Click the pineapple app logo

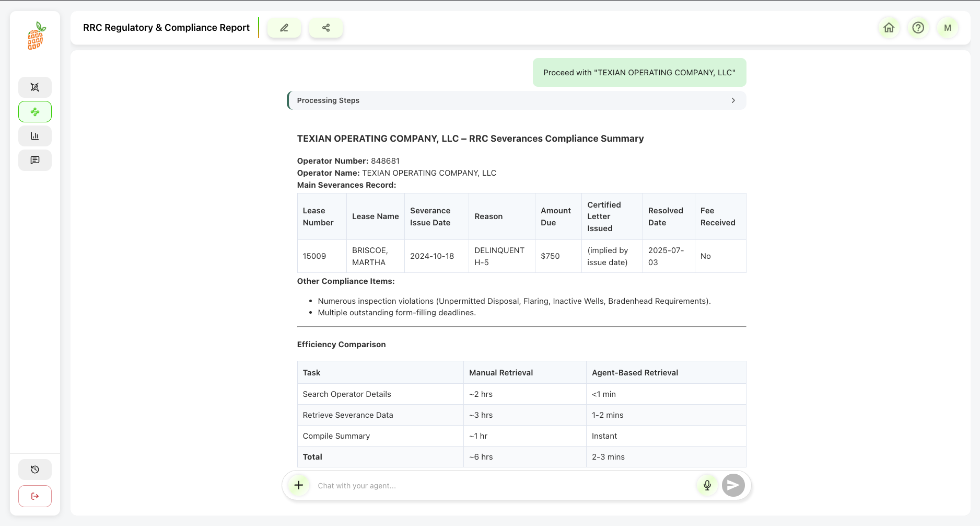[34, 36]
